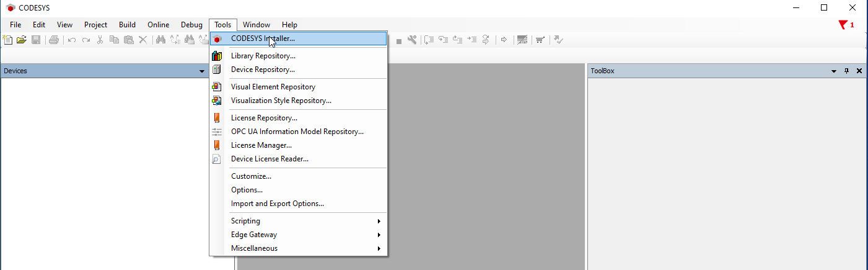Open the Devices panel dropdown arrow
The image size is (868, 270).
pyautogui.click(x=202, y=71)
